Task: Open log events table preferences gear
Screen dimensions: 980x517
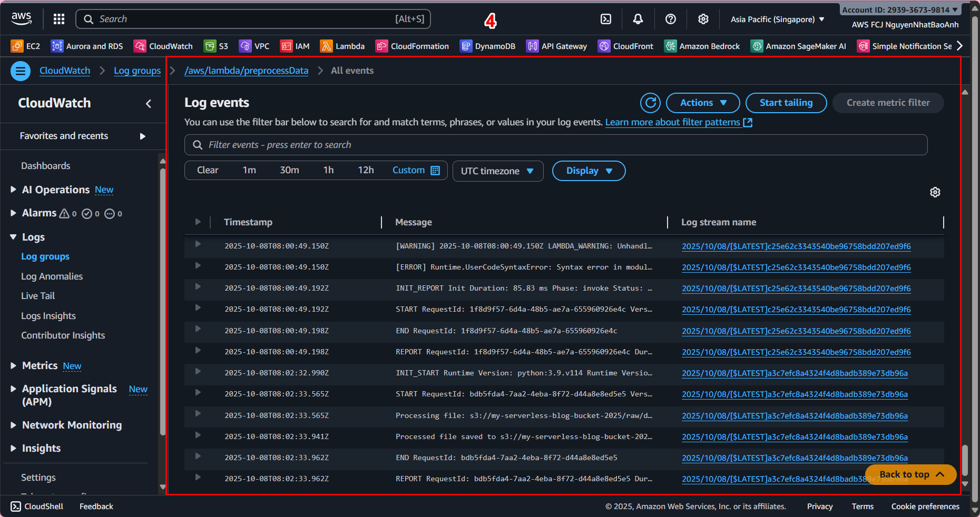Action: click(935, 192)
